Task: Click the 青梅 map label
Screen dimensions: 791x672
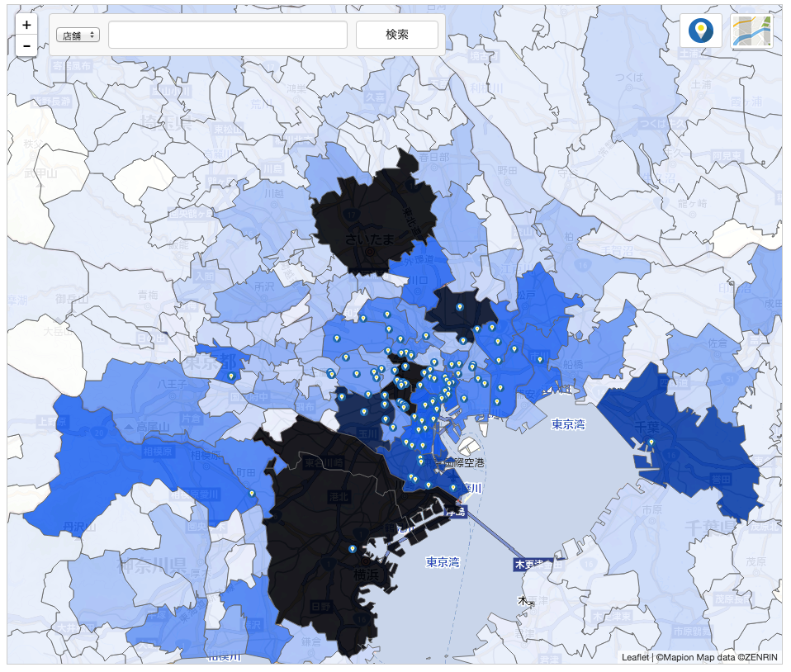Action: [x=148, y=296]
